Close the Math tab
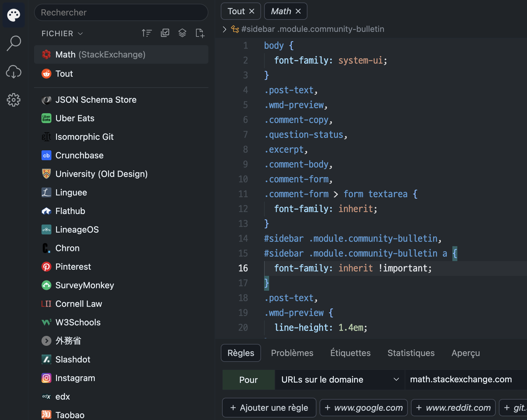Viewport: 527px width, 420px height. 298,11
